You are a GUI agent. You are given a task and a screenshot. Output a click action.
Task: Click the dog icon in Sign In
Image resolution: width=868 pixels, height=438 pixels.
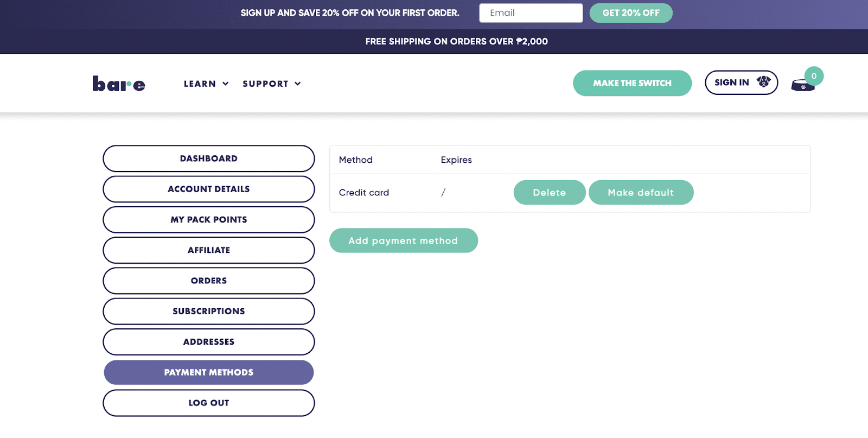coord(764,81)
